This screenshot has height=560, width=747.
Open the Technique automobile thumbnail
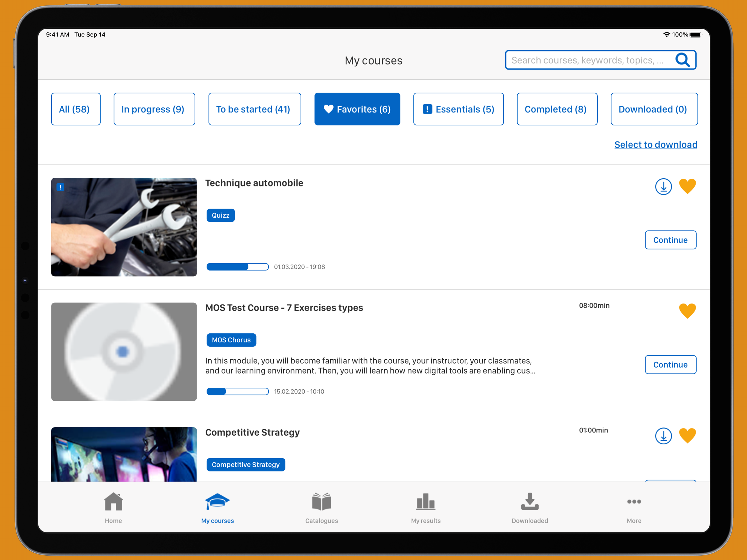124,227
